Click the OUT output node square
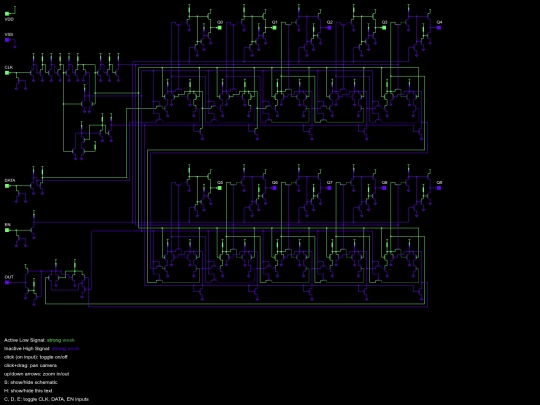The image size is (540, 405). coord(7,282)
